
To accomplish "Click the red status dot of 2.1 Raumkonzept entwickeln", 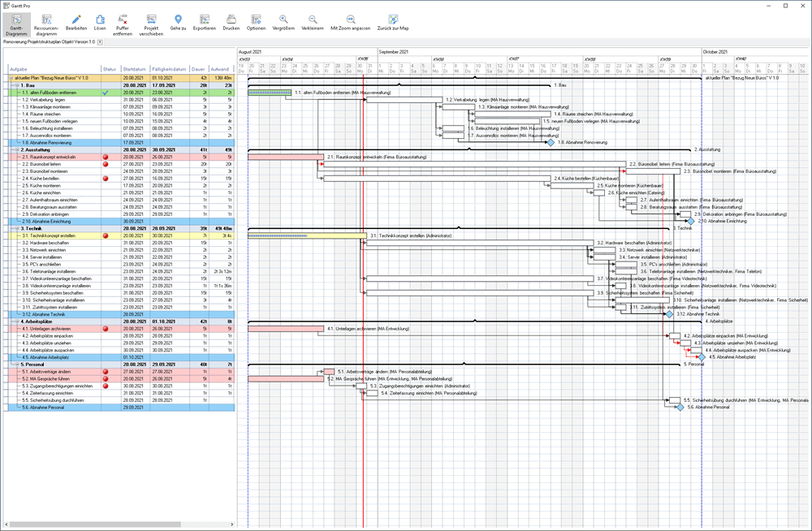I will click(x=106, y=157).
